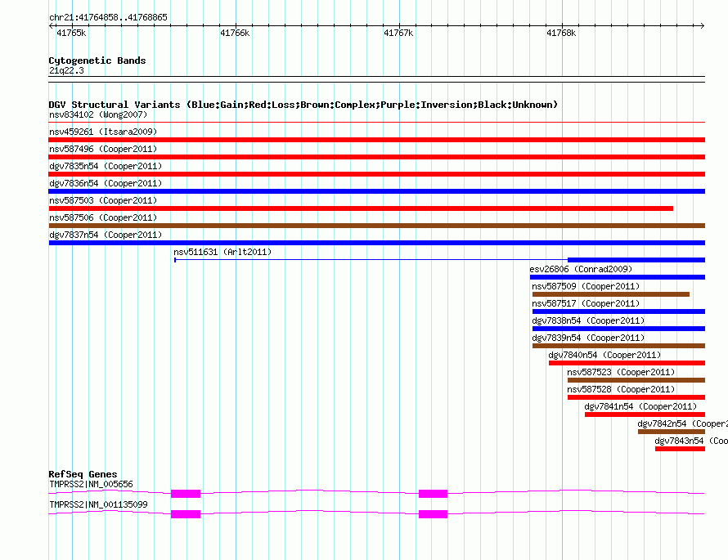
Task: Click the 41767k ruler tick label
Action: (398, 33)
